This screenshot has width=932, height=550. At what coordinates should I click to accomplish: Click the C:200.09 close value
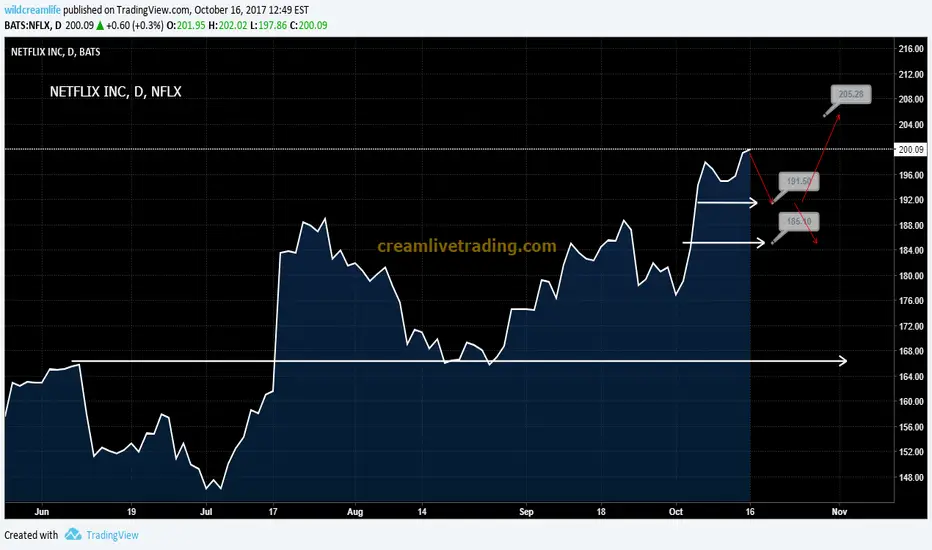click(308, 26)
